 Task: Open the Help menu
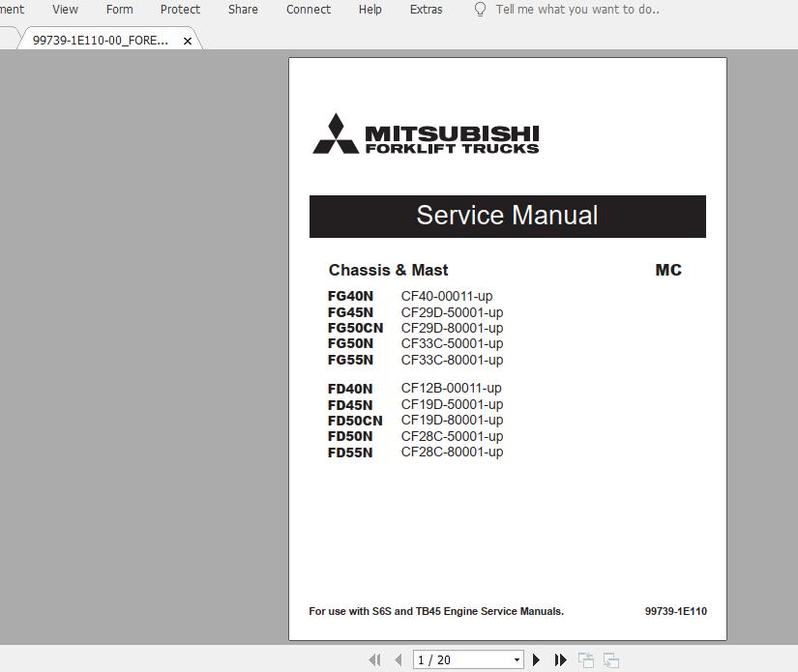pos(369,10)
